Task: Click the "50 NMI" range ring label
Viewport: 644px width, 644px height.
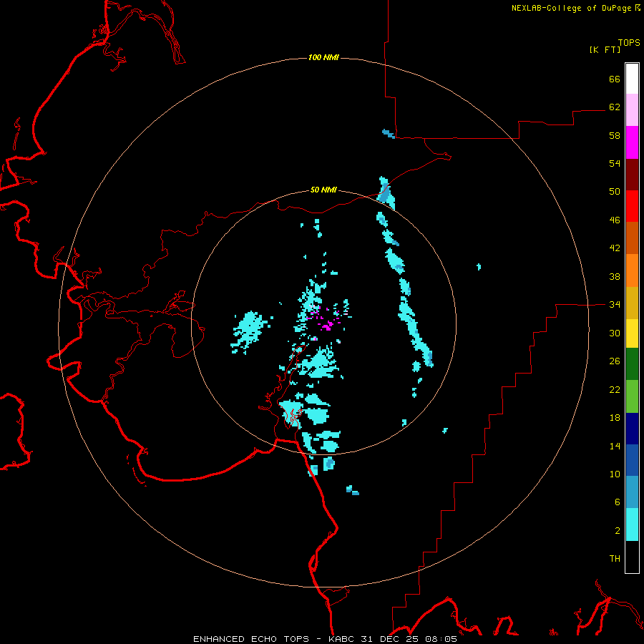Action: [x=323, y=190]
